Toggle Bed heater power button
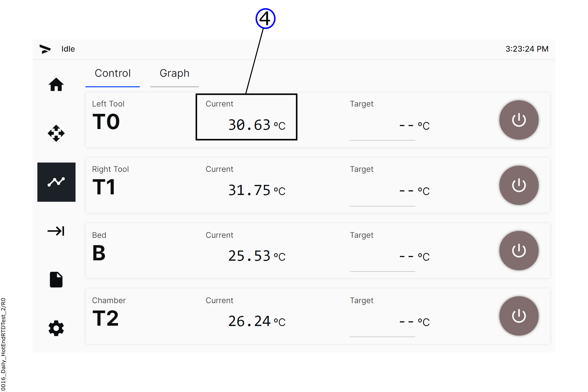Viewport: 588px width, 392px height. (518, 251)
